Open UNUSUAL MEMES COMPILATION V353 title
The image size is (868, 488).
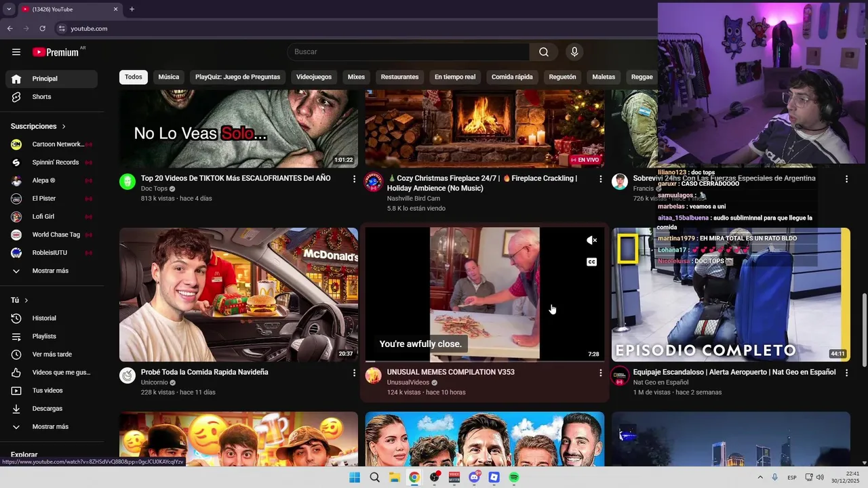(x=451, y=372)
